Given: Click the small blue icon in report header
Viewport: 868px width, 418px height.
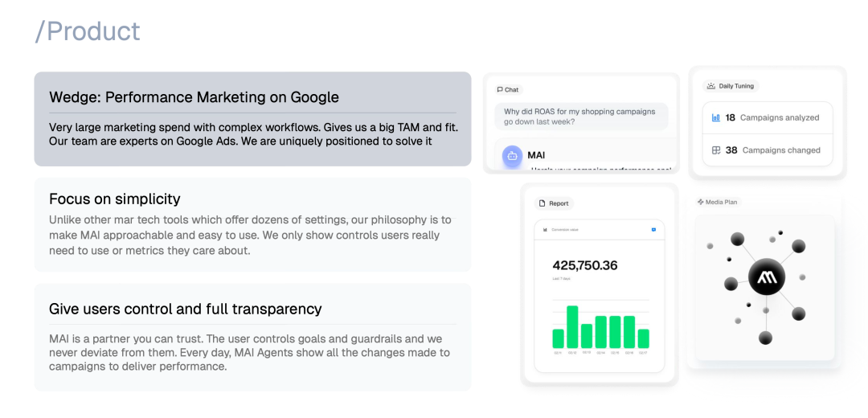Looking at the screenshot, I should click(653, 230).
